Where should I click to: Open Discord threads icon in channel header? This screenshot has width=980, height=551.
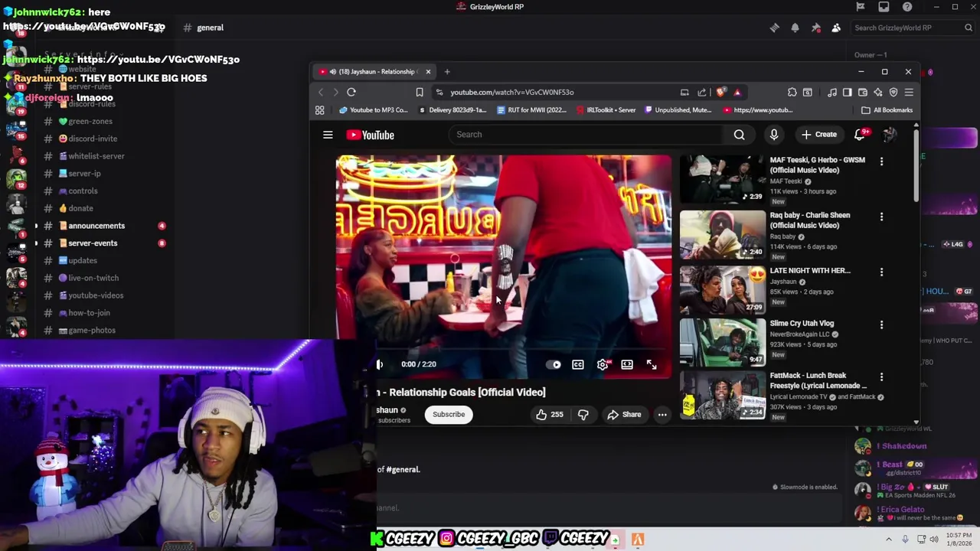coord(774,28)
